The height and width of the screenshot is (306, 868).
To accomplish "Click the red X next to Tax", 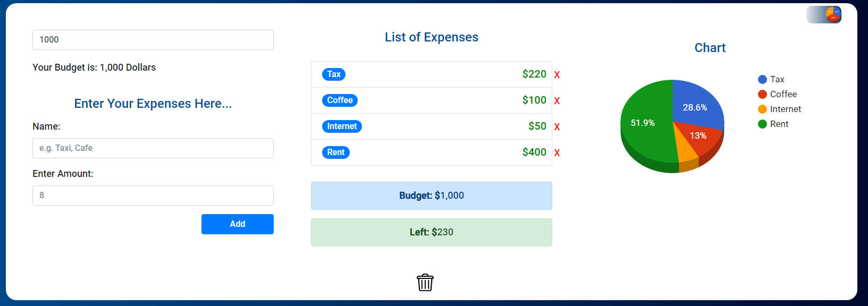I will 557,74.
